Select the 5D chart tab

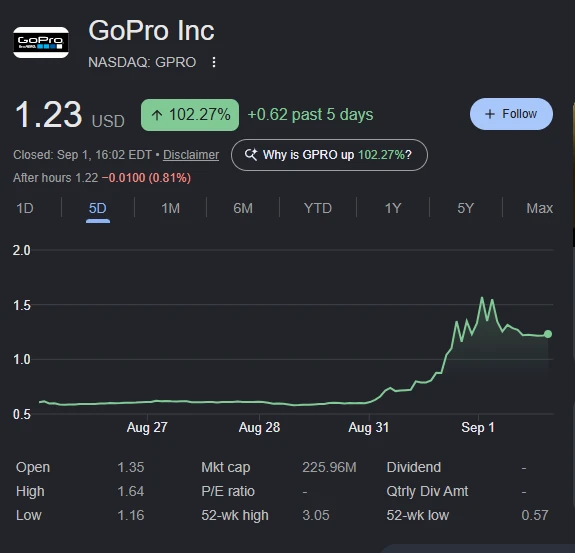(x=98, y=208)
